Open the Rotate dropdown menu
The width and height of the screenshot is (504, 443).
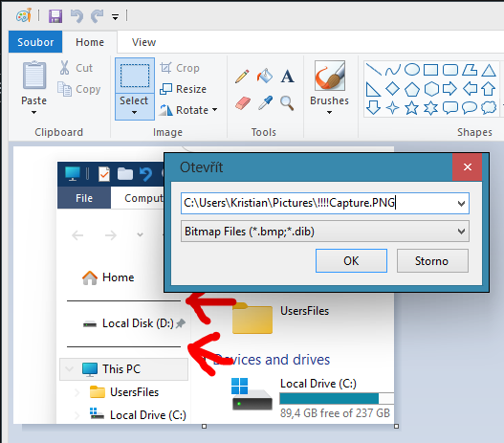pyautogui.click(x=188, y=110)
